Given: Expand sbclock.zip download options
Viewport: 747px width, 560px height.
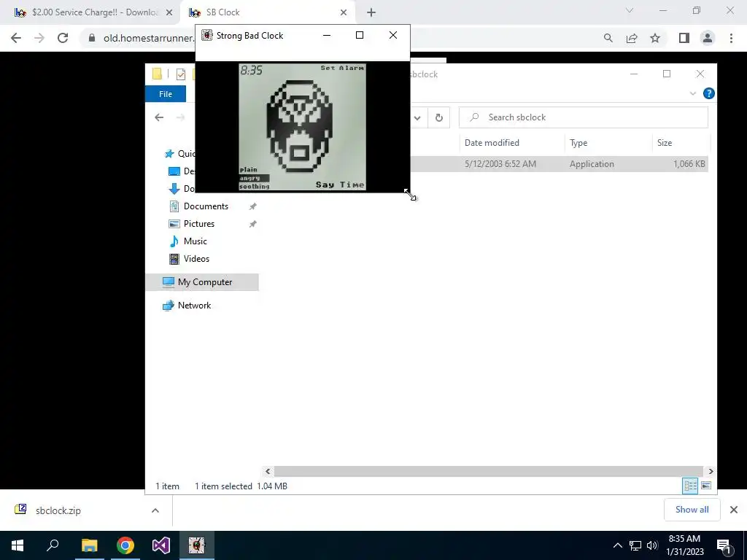Looking at the screenshot, I should click(155, 510).
